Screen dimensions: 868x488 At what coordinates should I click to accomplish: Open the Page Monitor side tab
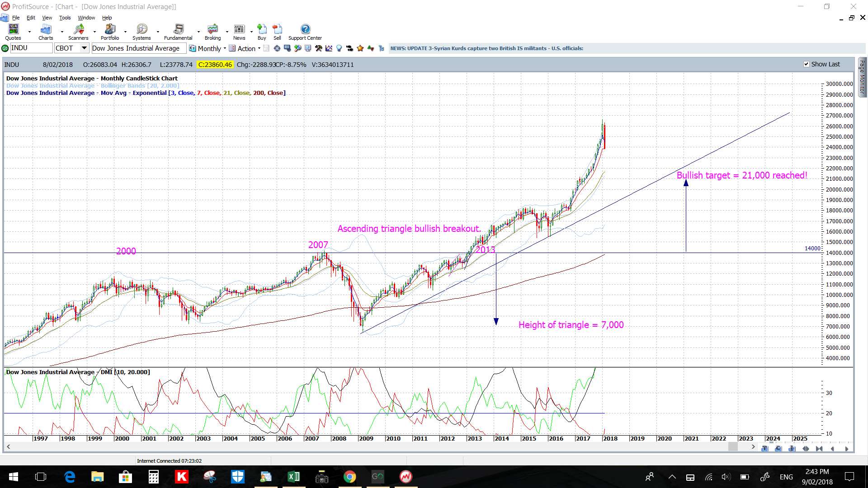point(862,77)
